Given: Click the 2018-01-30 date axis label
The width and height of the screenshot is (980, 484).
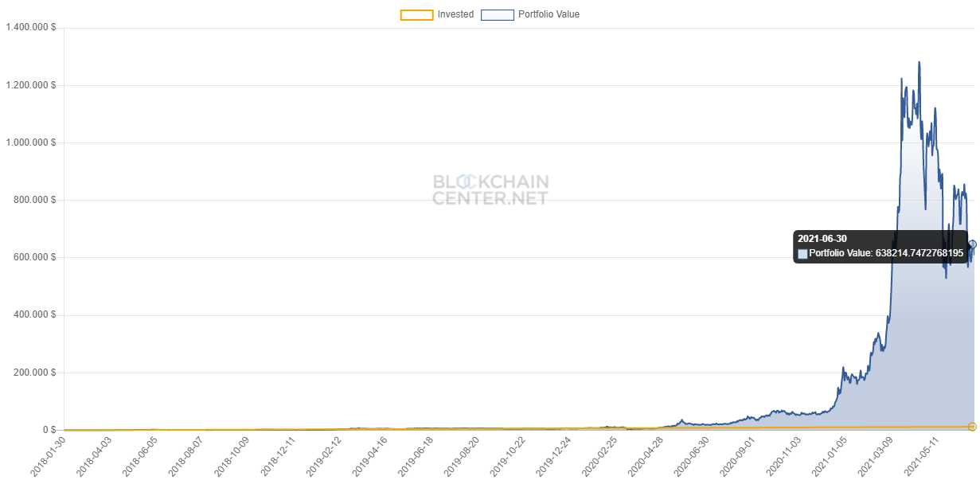Looking at the screenshot, I should (x=49, y=456).
